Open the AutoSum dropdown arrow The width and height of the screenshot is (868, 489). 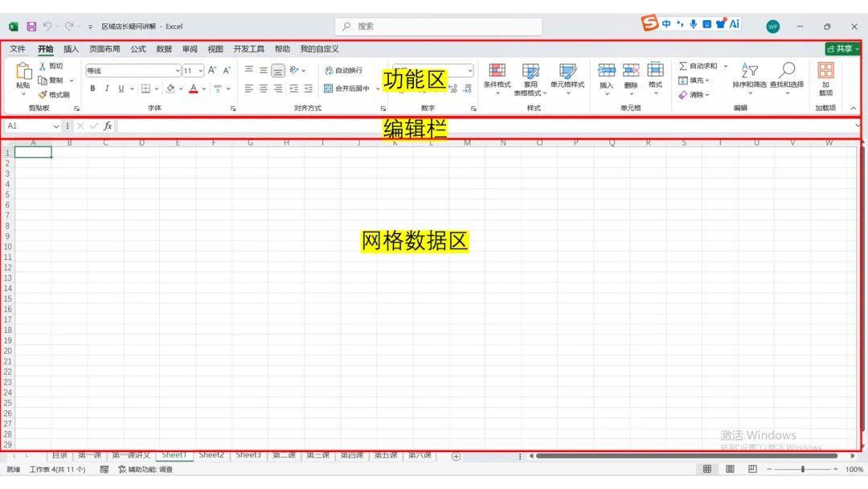point(726,66)
